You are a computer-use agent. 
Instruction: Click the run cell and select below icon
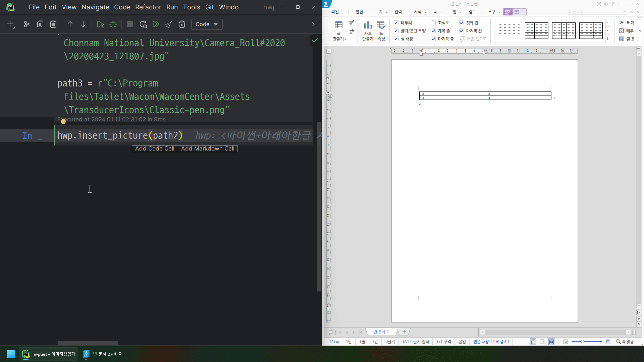click(x=100, y=24)
